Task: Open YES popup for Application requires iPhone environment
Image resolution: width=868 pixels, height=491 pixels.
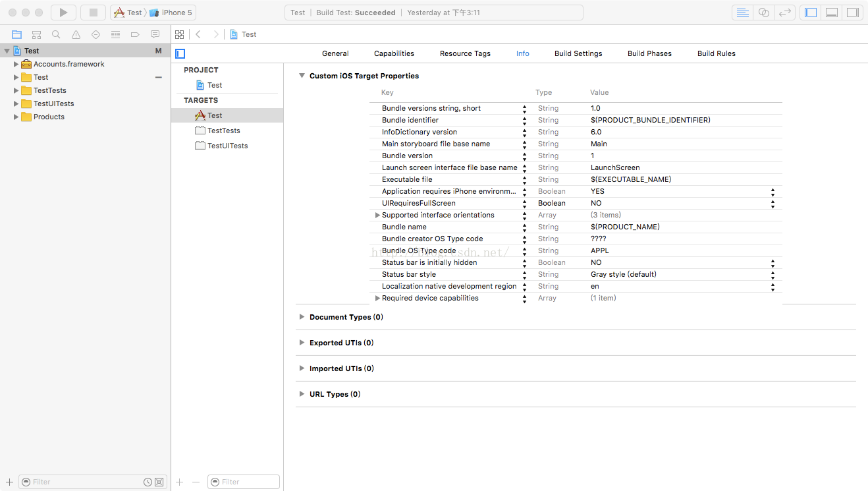Action: 773,191
